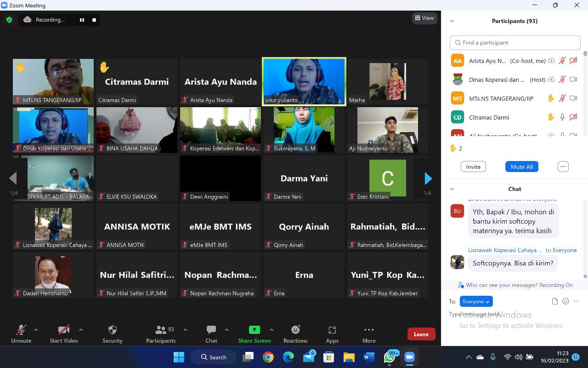Expand audio options arrow beside Unmute
This screenshot has height=368, width=588.
click(x=36, y=330)
